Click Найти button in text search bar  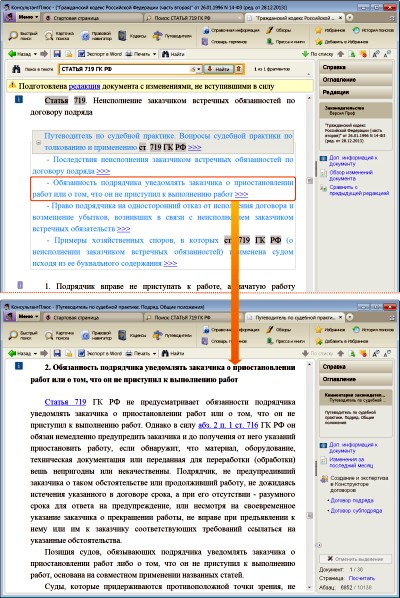218,69
